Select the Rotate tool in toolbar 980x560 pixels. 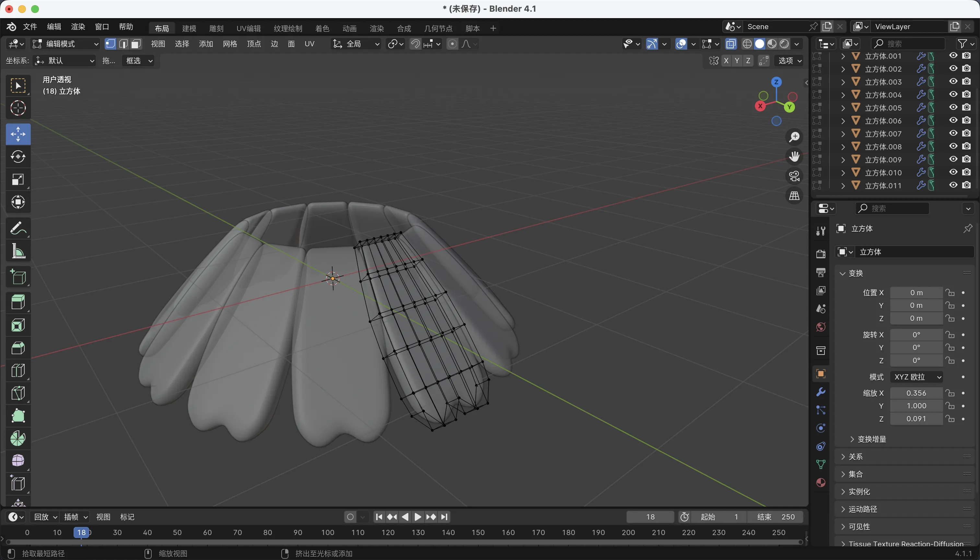pos(18,157)
